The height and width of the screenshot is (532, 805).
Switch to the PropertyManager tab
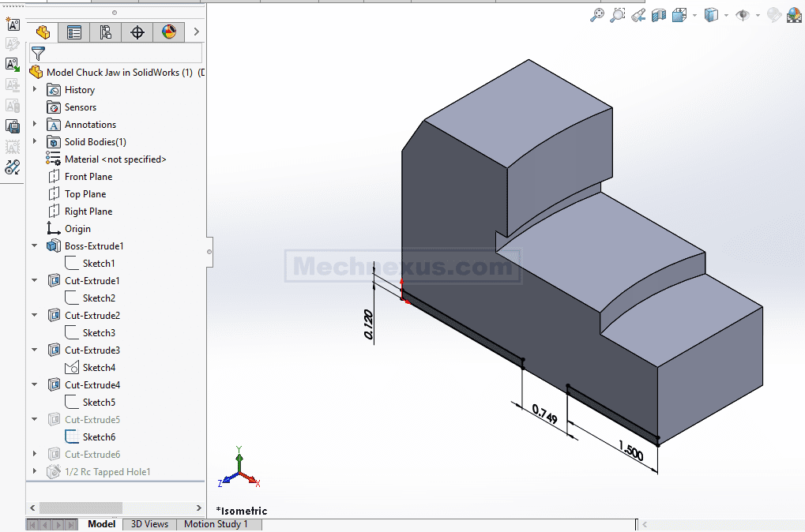coord(74,32)
